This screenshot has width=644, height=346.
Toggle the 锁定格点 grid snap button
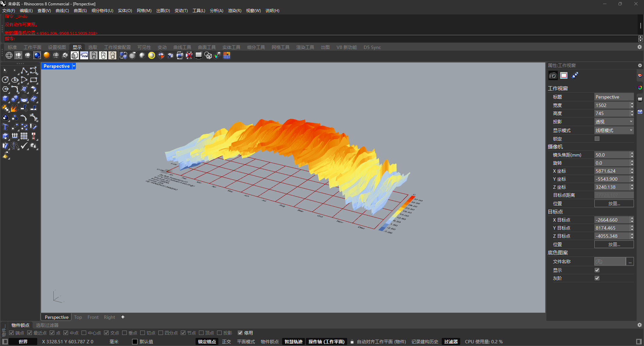click(x=207, y=342)
